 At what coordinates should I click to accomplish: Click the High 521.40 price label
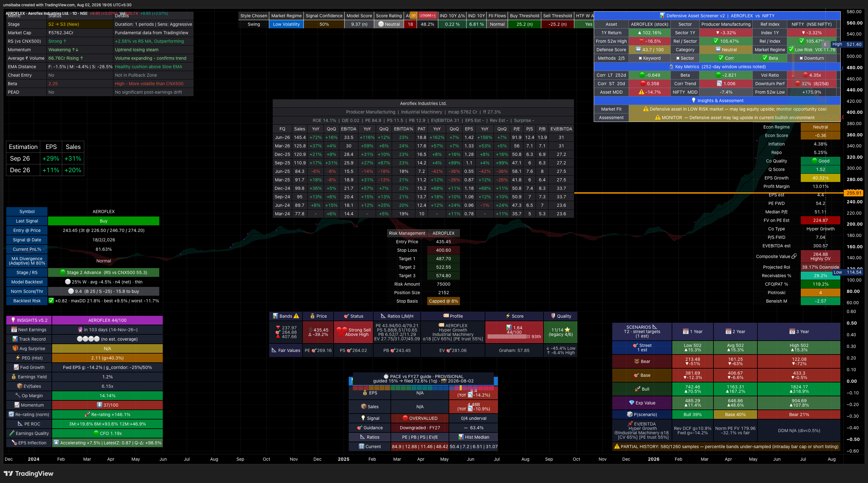click(x=846, y=44)
